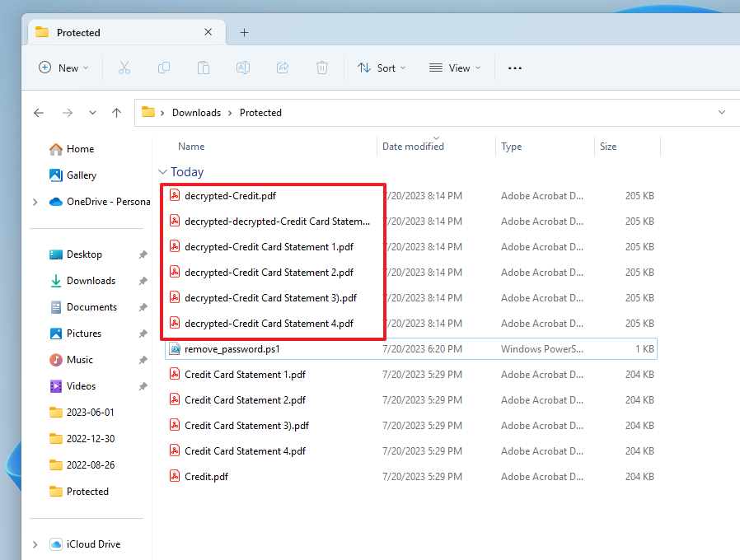This screenshot has width=740, height=560.
Task: Collapse the Today group
Action: click(x=162, y=172)
